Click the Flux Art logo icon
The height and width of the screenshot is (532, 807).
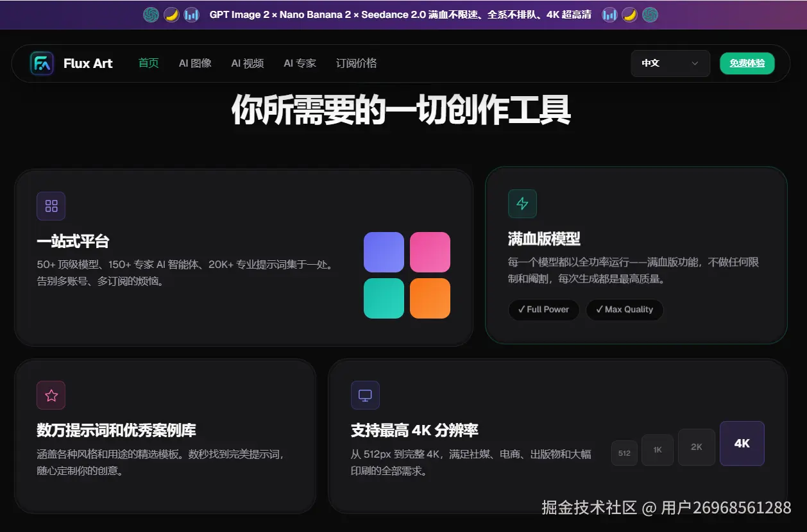42,63
